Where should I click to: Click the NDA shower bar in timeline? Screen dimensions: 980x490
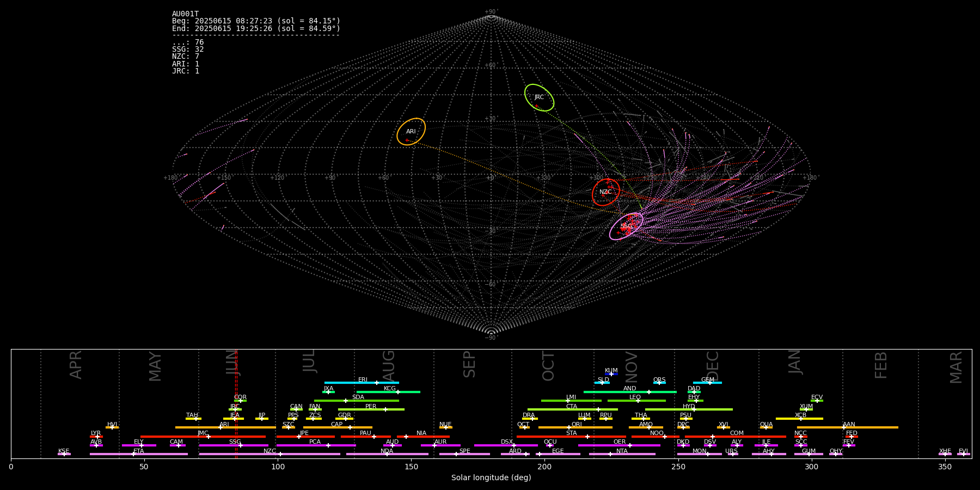click(387, 454)
